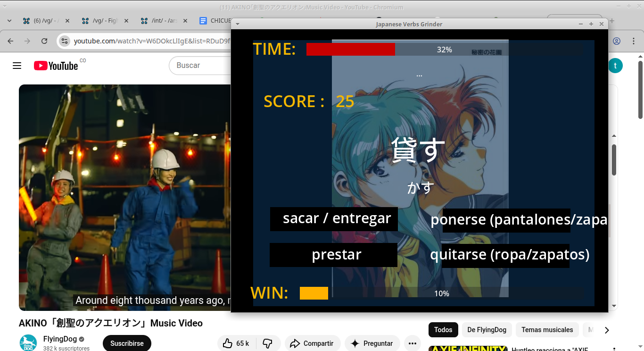The height and width of the screenshot is (351, 644).
Task: Close the '(6) /vg/' browser tab
Action: [x=67, y=21]
